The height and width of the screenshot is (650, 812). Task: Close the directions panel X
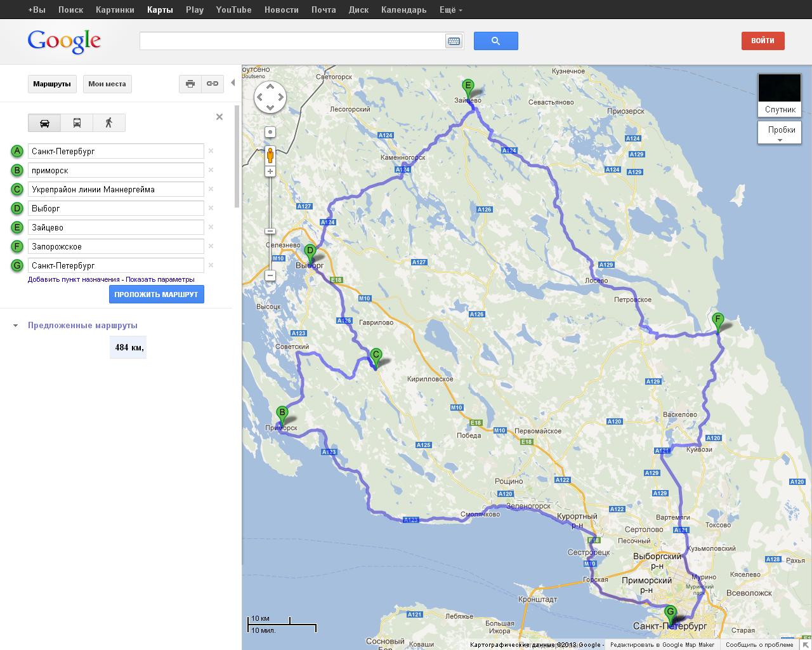(219, 117)
